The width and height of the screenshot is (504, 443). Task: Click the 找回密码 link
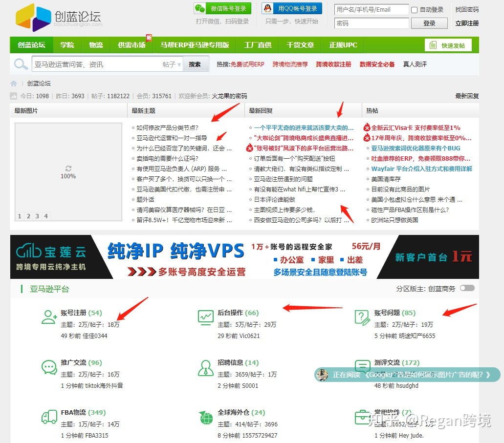pos(466,8)
